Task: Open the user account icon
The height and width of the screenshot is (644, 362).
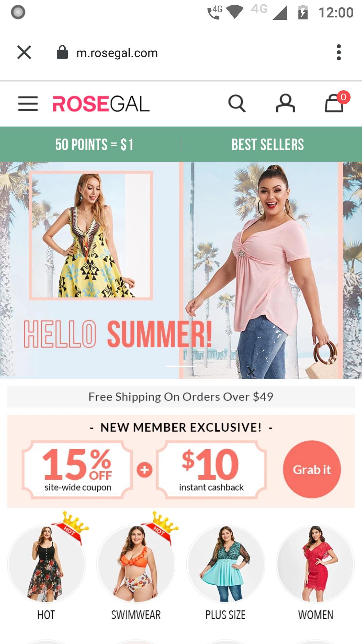Action: 285,103
